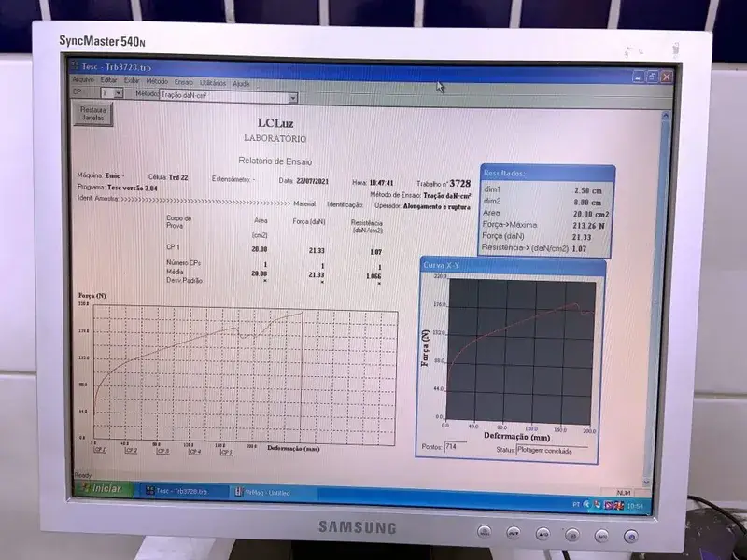Expand the CP number dropdown
This screenshot has height=560, width=747.
point(119,94)
